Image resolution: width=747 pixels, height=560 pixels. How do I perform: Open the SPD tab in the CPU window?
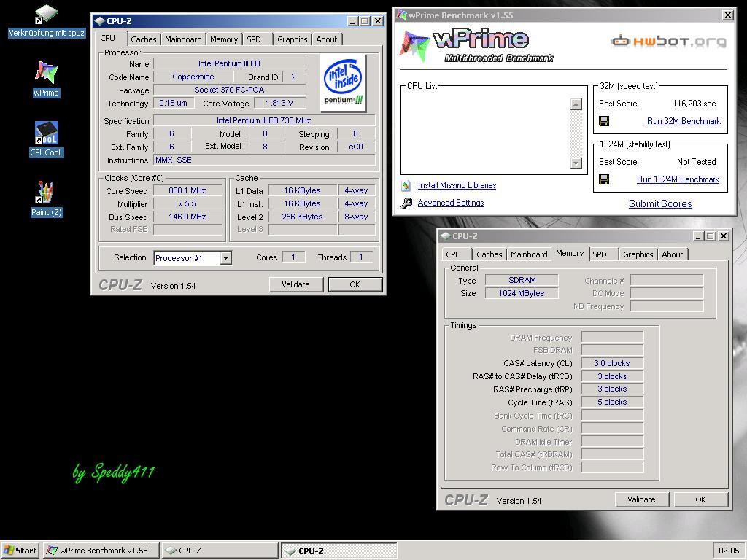(254, 39)
